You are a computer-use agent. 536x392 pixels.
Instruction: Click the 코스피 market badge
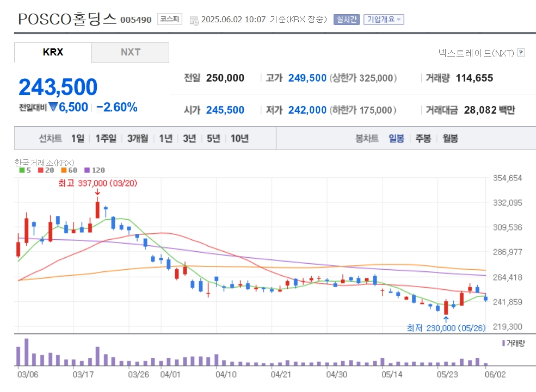coord(170,19)
